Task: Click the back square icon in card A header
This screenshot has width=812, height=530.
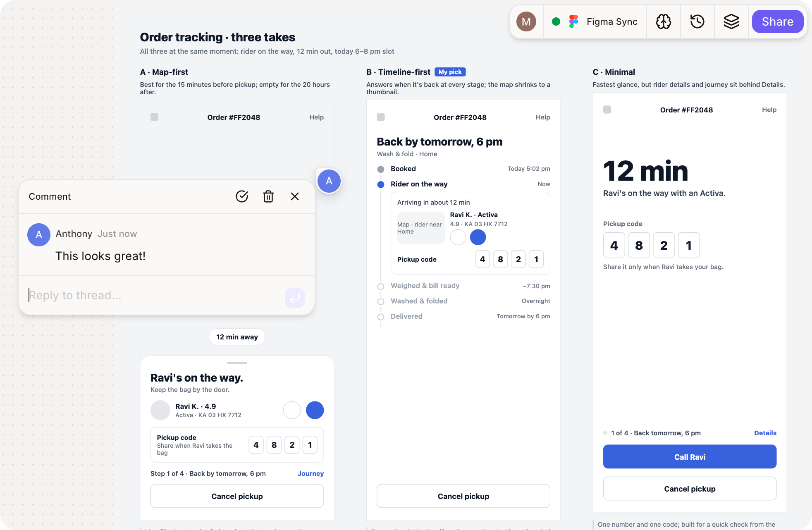Action: coord(154,117)
